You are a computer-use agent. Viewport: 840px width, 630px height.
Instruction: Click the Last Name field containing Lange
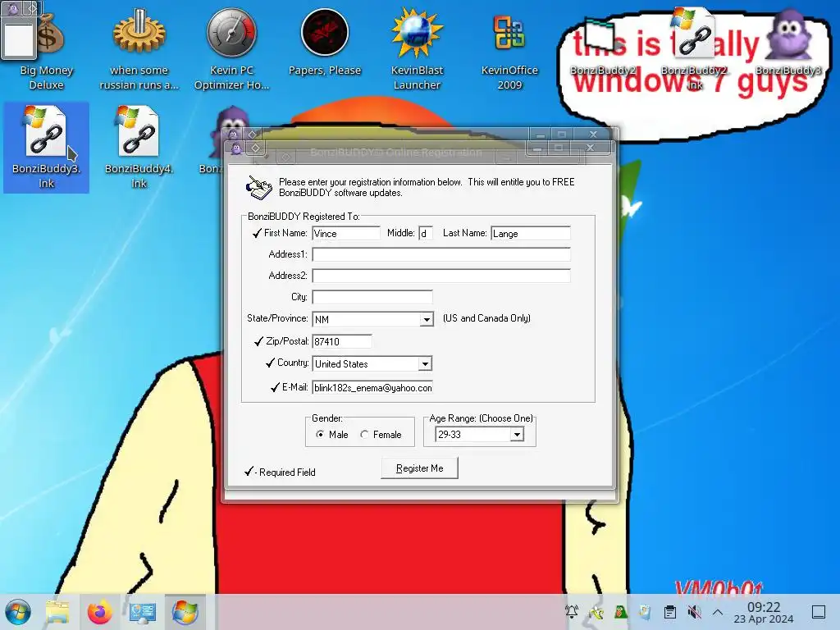coord(531,234)
